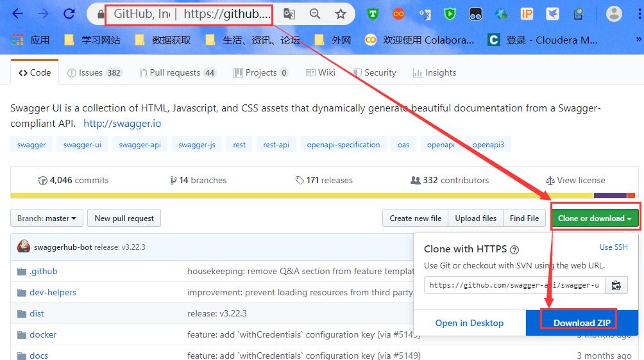This screenshot has height=360, width=644.
Task: Click the browser forward arrow
Action: pyautogui.click(x=43, y=14)
